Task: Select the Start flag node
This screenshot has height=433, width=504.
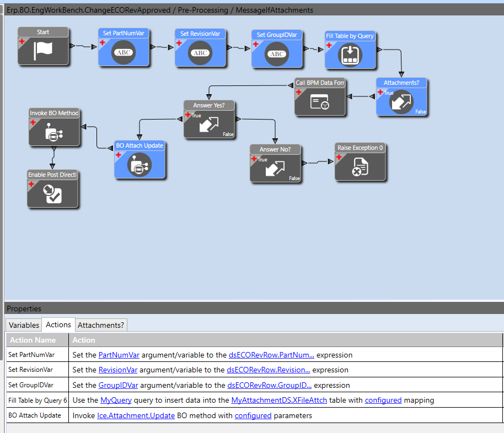Action: [43, 46]
